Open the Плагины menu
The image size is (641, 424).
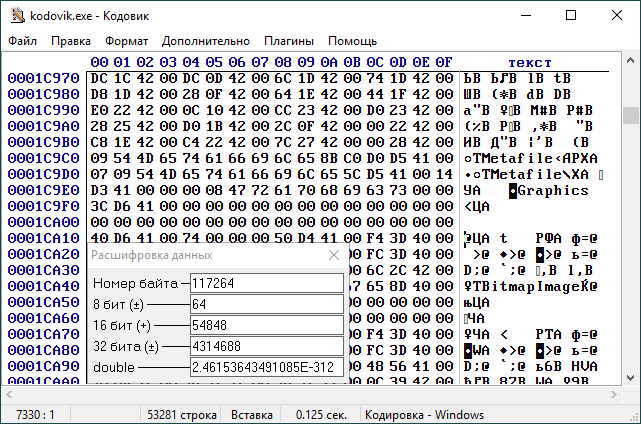[289, 41]
